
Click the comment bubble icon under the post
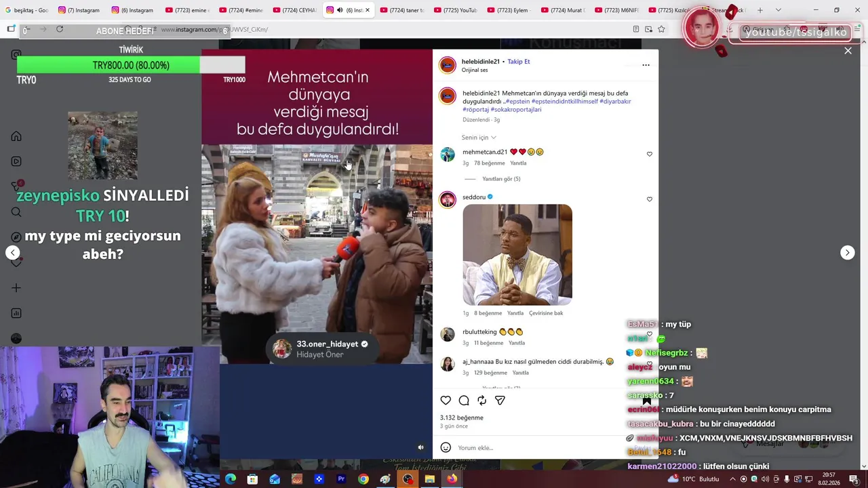464,401
